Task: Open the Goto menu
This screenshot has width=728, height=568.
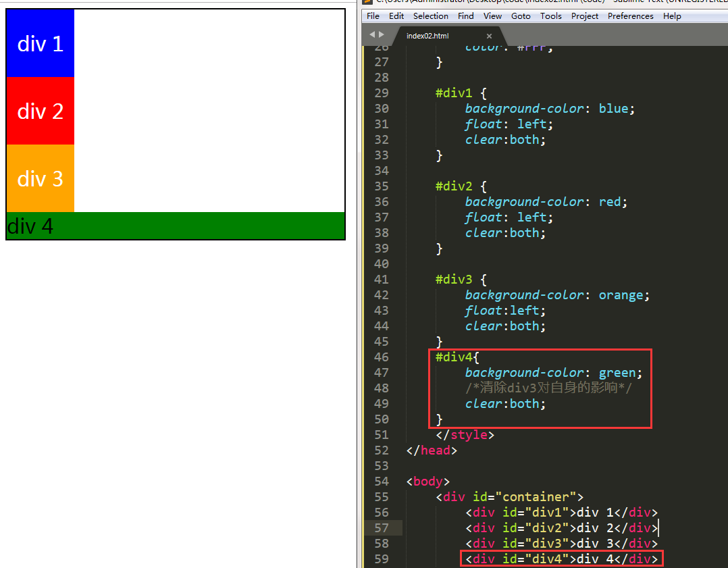Action: [521, 16]
